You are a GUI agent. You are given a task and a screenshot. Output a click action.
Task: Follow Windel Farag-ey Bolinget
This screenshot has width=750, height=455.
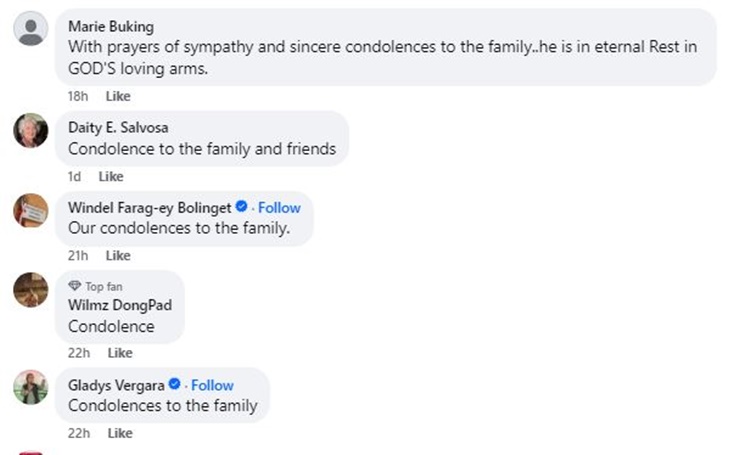[279, 207]
